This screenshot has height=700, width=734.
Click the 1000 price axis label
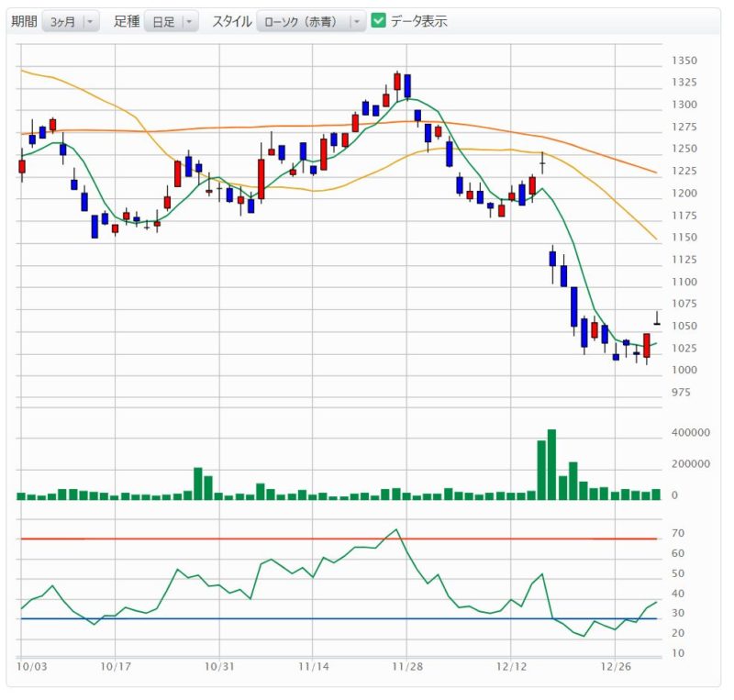684,370
